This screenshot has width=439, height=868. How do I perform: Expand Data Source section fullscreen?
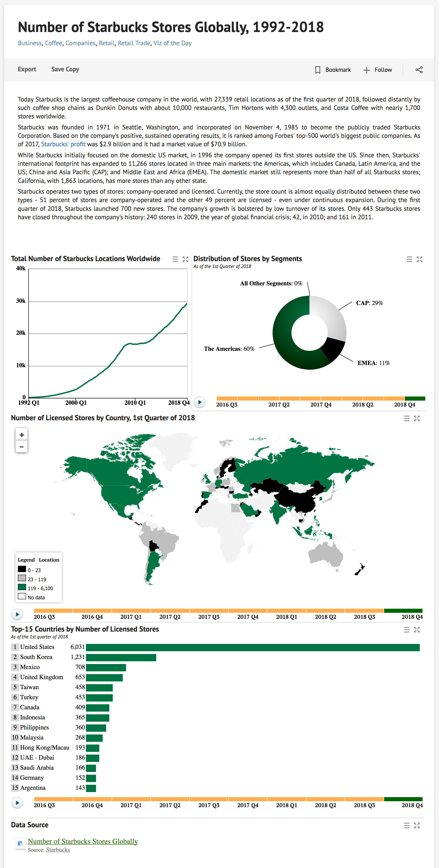417,825
